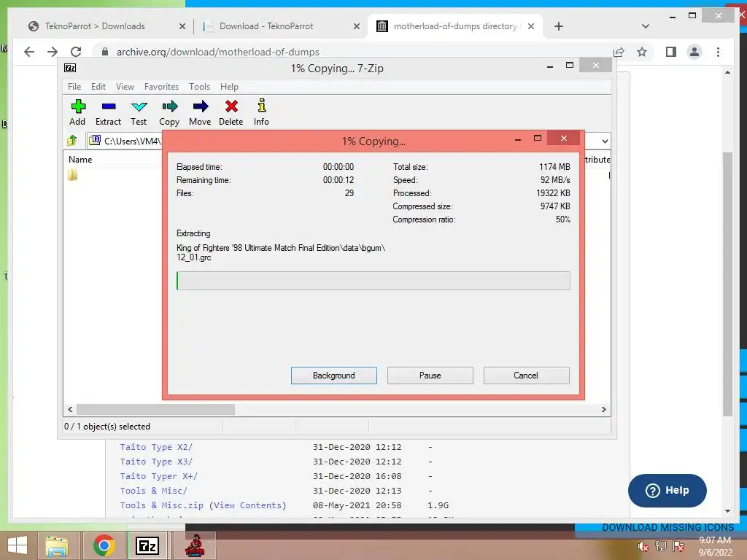747x560 pixels.
Task: Click 7-Zip scrollbar left arrow
Action: coord(70,410)
